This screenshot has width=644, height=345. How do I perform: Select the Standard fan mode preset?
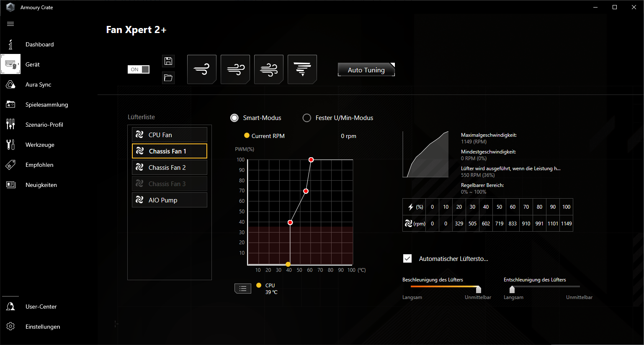pyautogui.click(x=235, y=69)
